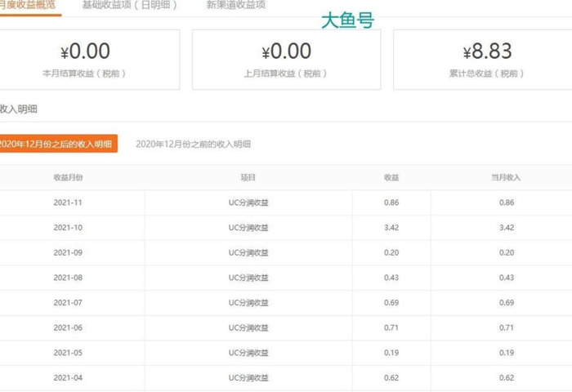The width and height of the screenshot is (572, 392).
Task: Switch to 基础收益项（日明细）tab
Action: point(129,5)
